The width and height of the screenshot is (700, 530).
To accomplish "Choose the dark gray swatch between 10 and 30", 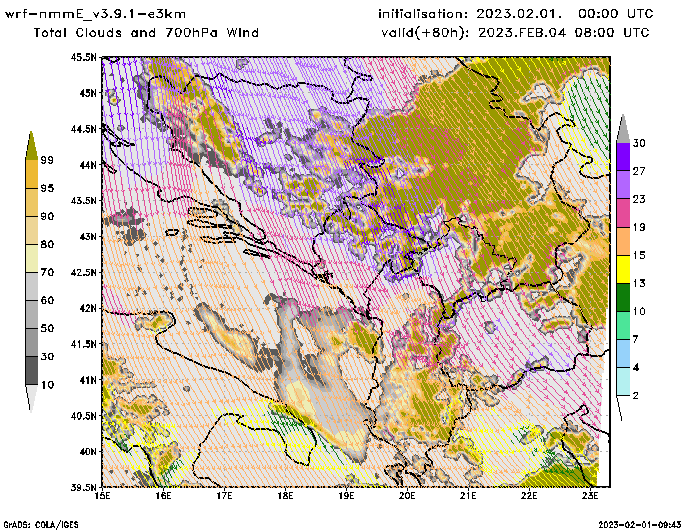I will point(31,371).
